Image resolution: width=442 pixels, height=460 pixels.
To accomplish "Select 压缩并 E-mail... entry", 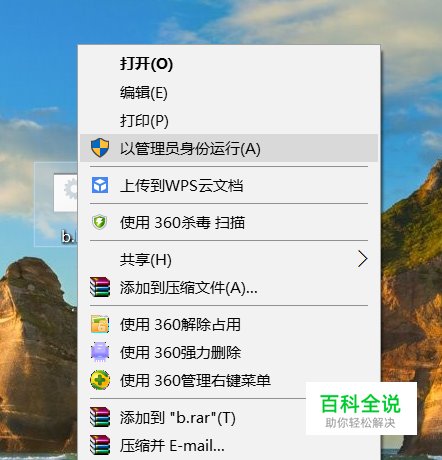I will point(229,445).
